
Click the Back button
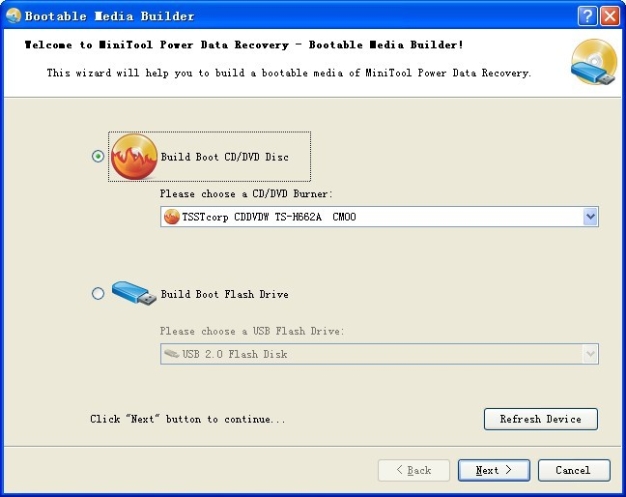click(x=413, y=470)
